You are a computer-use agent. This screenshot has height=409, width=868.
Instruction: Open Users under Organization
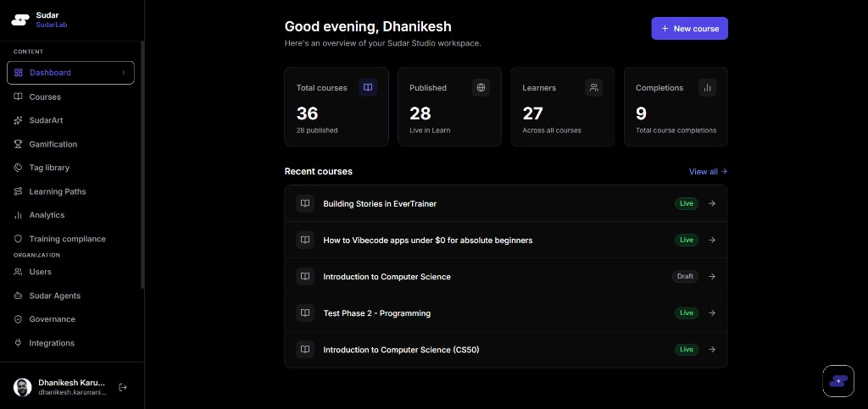[70, 272]
